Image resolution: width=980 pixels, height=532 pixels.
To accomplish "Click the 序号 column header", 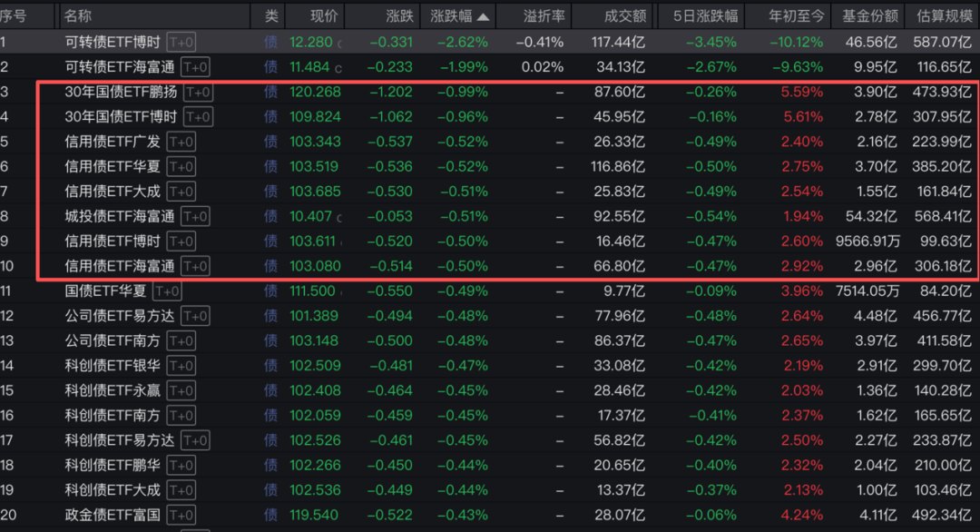I will (13, 16).
